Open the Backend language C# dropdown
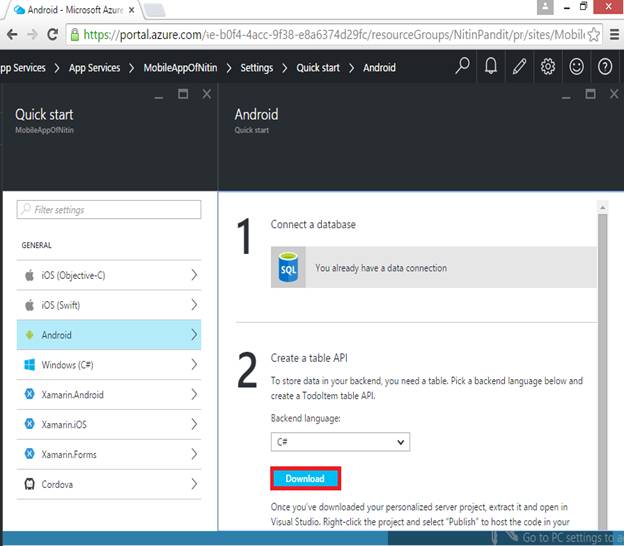The image size is (624, 546). (x=340, y=442)
